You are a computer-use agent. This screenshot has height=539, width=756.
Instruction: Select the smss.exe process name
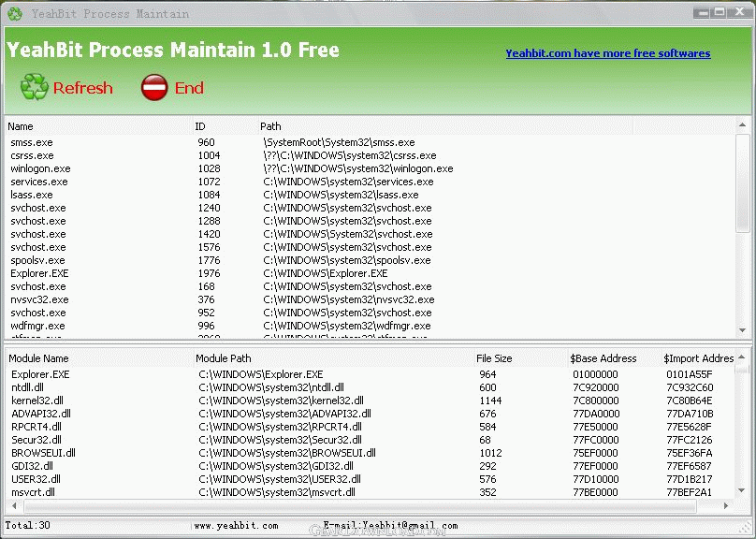click(x=32, y=143)
